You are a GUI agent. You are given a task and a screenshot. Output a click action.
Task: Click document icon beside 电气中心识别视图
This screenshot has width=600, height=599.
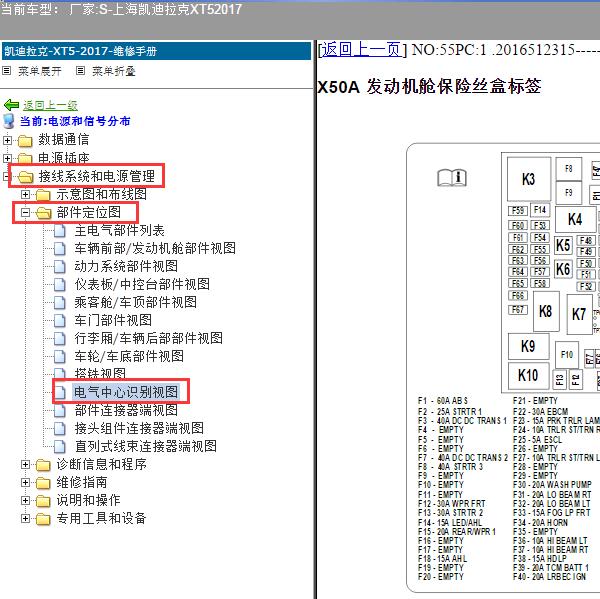coord(60,392)
